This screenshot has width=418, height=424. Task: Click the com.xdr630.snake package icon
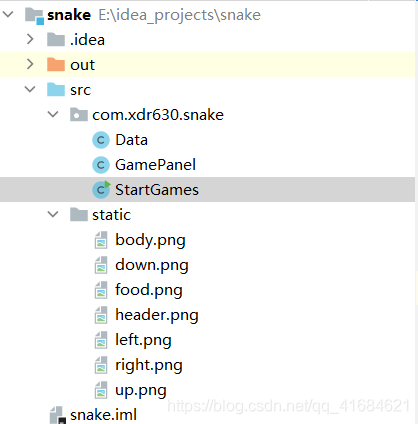coord(79,115)
